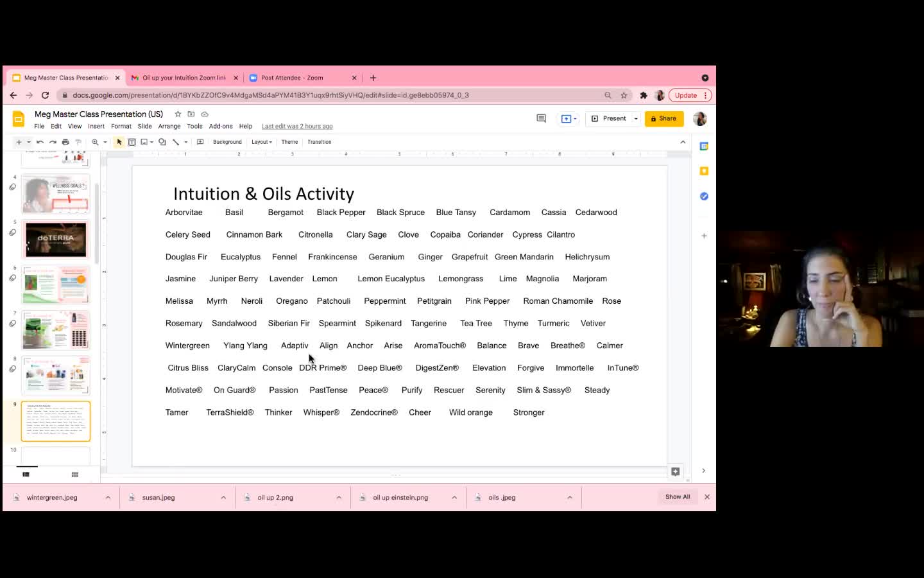This screenshot has height=578, width=924.
Task: Open the Layout dropdown
Action: click(x=262, y=142)
